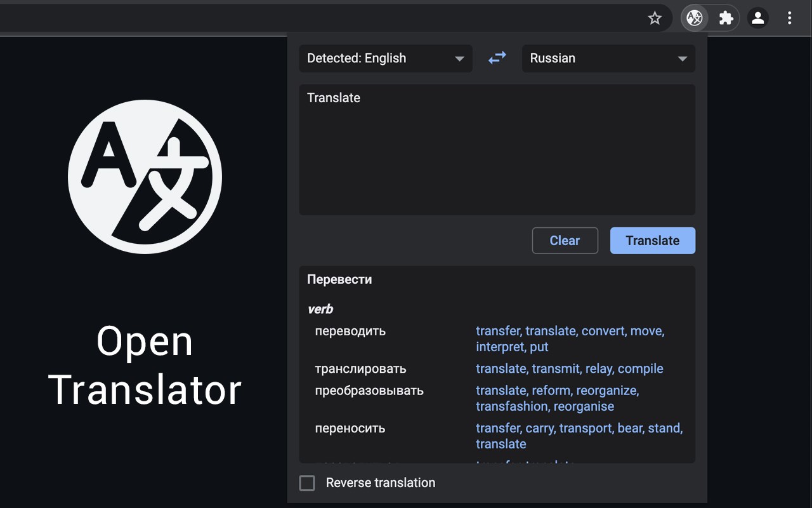Screen dimensions: 812x508
Task: Click the 'reform' translation link
Action: [551, 391]
